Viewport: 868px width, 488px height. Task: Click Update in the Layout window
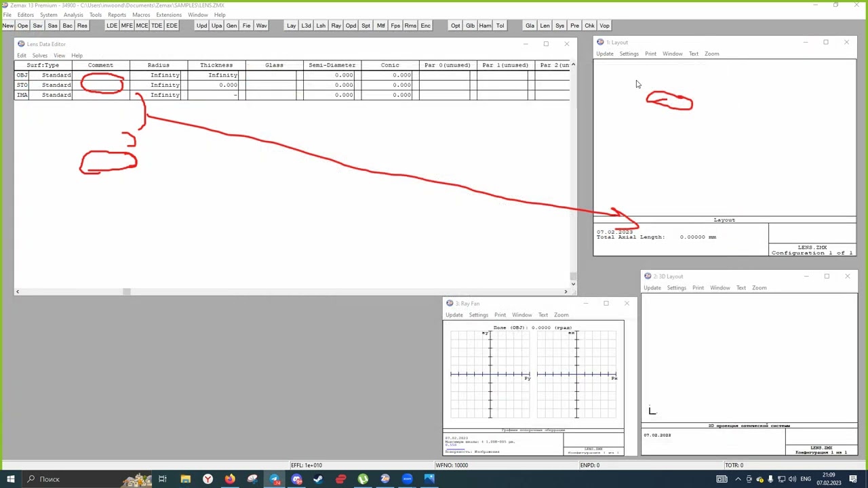pyautogui.click(x=605, y=54)
